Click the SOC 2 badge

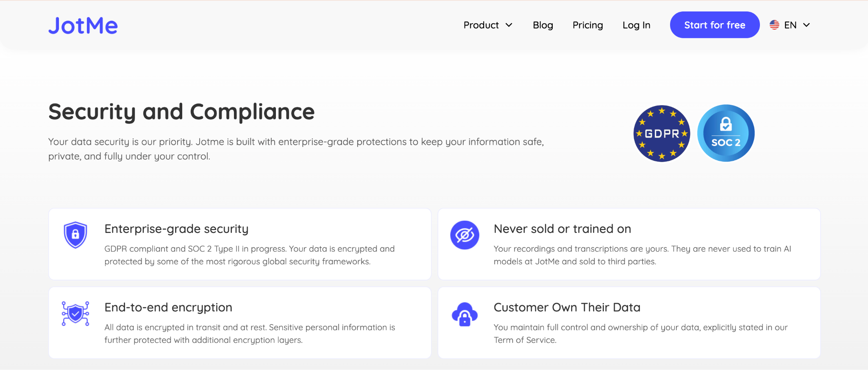tap(726, 133)
